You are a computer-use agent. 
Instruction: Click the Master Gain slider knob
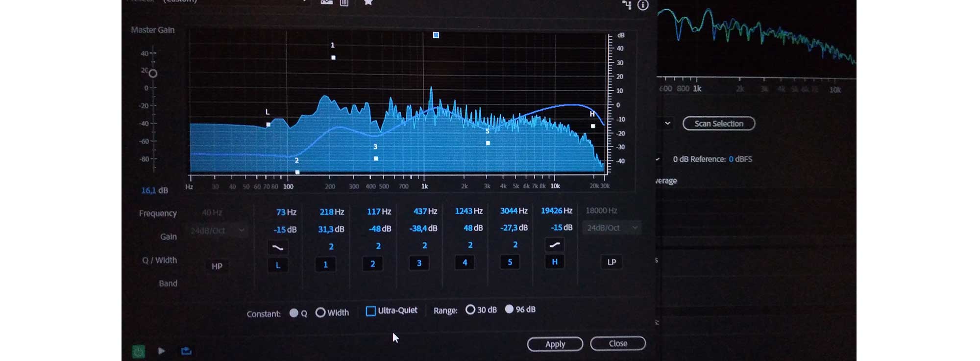(x=153, y=74)
